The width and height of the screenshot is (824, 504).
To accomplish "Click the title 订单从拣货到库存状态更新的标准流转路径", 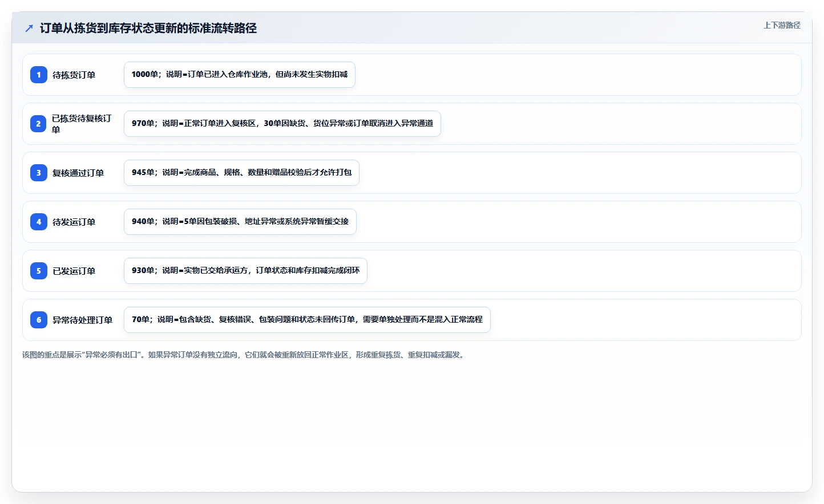I will pos(148,28).
